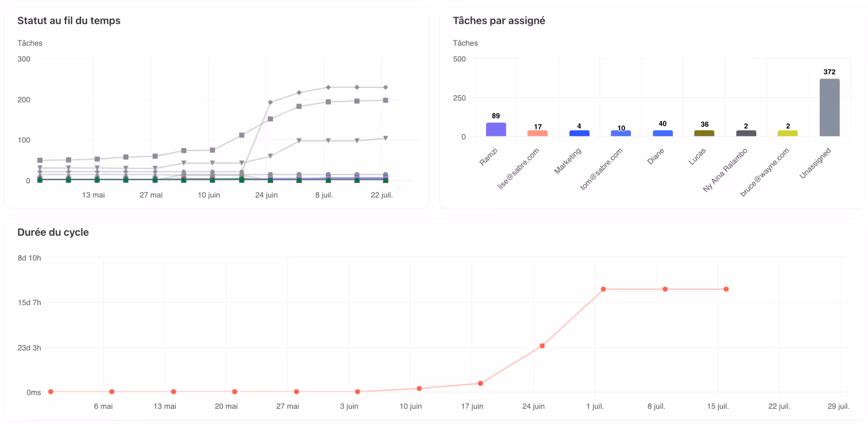Click Lucas's bar with 36 tasks
Image resolution: width=868 pixels, height=424 pixels.
tap(704, 133)
